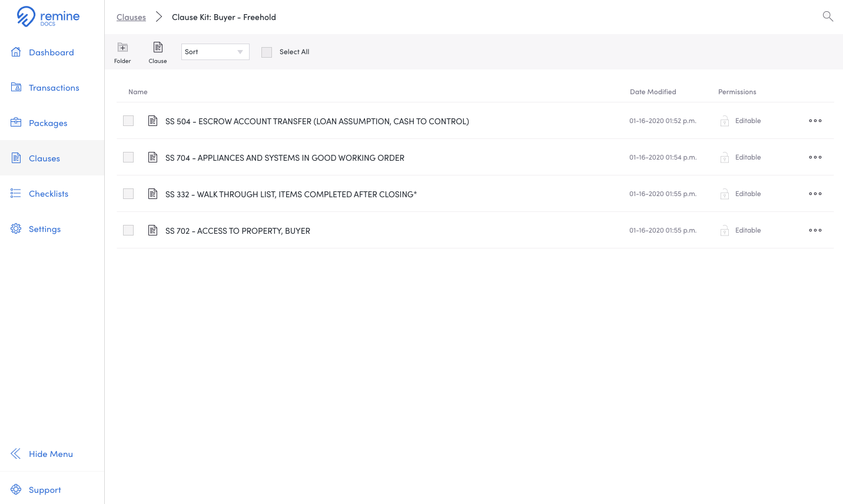Tick checkbox for SS 704 Appliances clause

point(128,157)
